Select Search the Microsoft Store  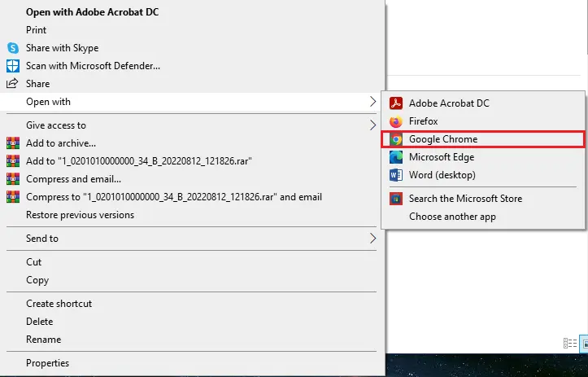coord(483,199)
